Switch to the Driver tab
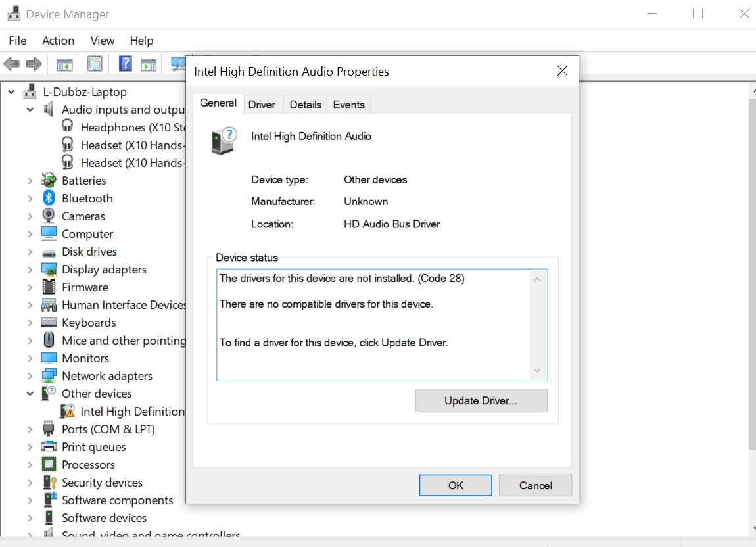This screenshot has height=547, width=756. coord(262,104)
